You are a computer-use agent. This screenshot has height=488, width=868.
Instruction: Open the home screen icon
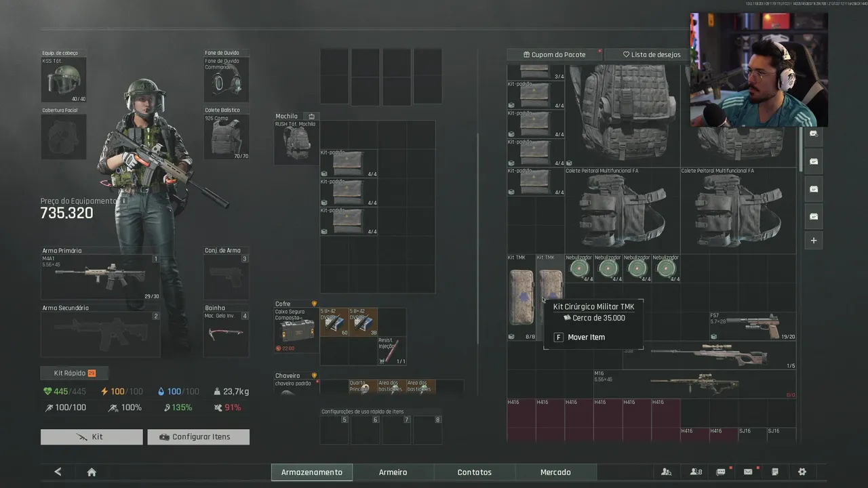[92, 472]
